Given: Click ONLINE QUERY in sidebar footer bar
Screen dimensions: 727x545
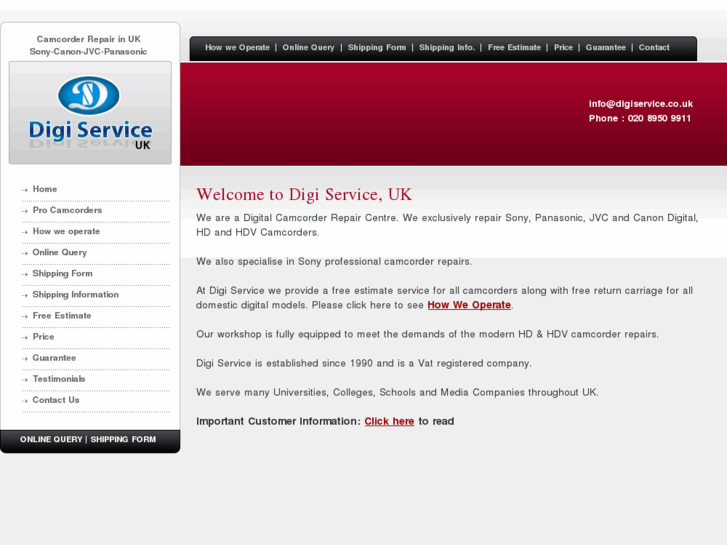Looking at the screenshot, I should point(51,439).
